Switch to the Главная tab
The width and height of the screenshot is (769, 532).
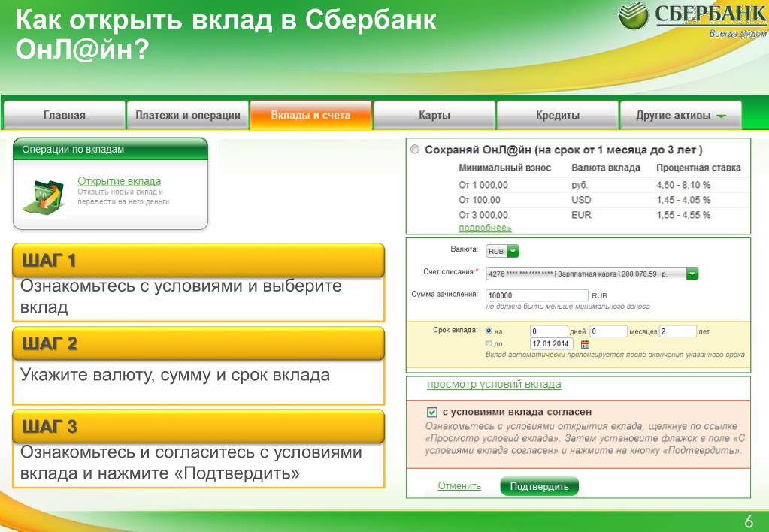pyautogui.click(x=64, y=116)
